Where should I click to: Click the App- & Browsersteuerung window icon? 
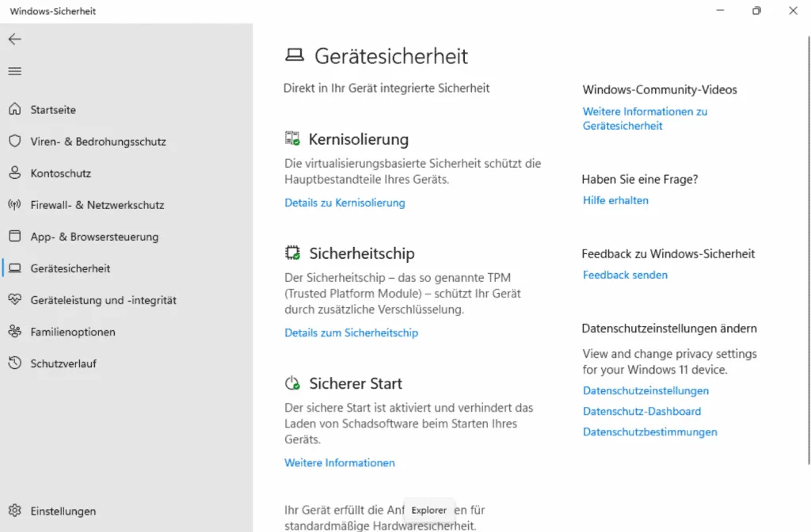click(15, 236)
